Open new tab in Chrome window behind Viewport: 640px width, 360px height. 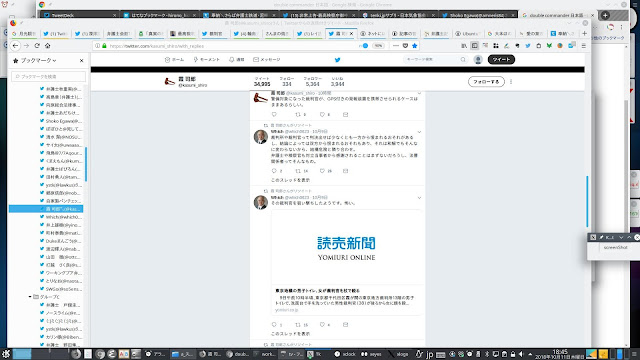(x=605, y=15)
